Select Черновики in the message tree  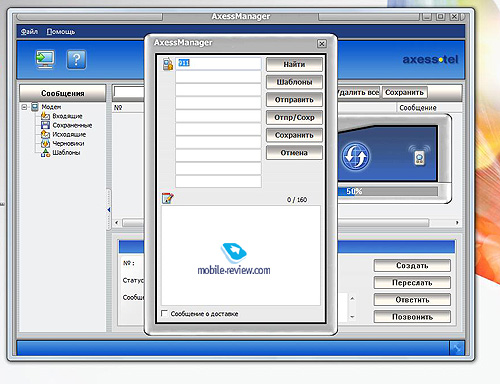(68, 144)
